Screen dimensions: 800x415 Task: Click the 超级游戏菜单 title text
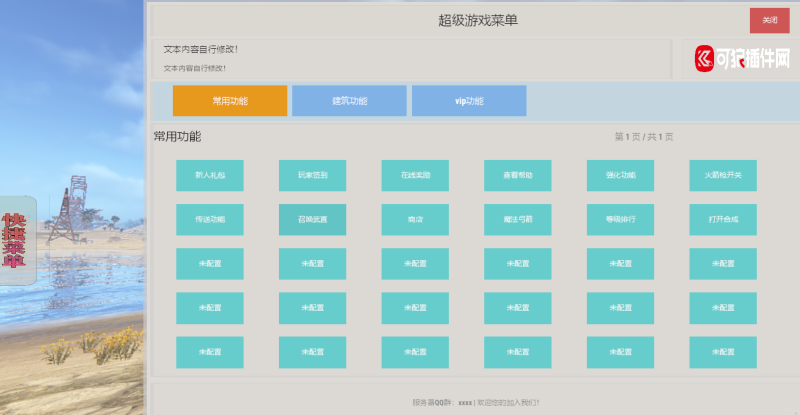point(478,20)
